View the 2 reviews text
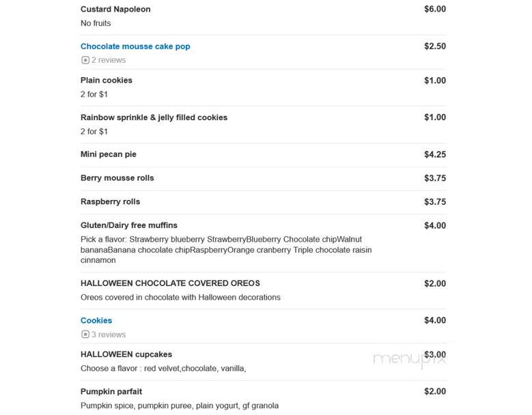Image resolution: width=532 pixels, height=415 pixels. 109,60
